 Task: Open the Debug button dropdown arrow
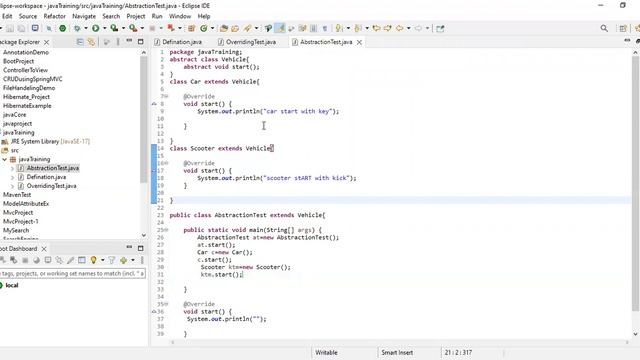[x=86, y=28]
